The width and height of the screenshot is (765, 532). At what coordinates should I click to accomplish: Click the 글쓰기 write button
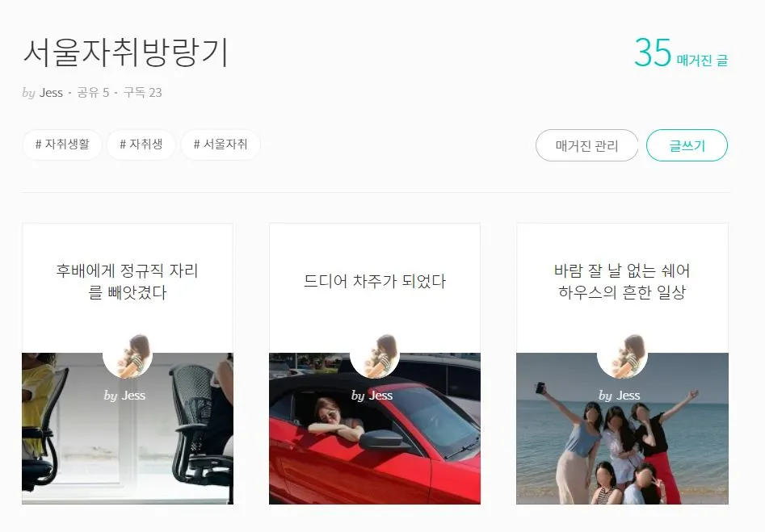coord(687,145)
